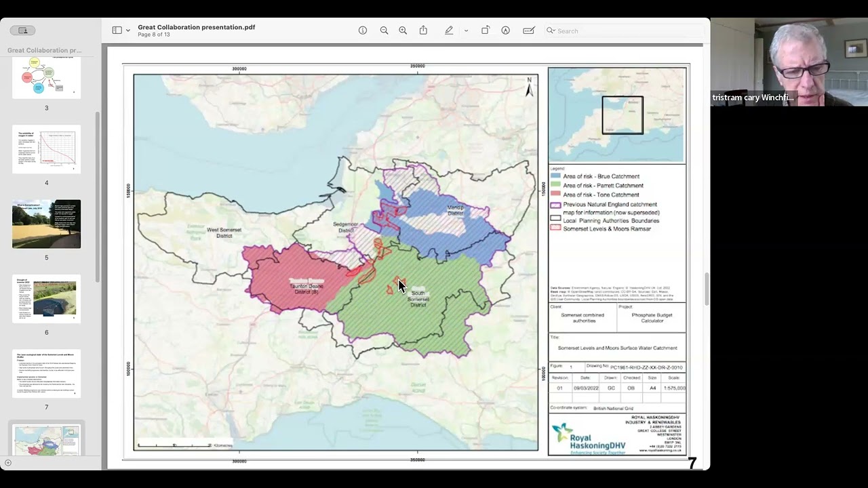
Task: Zoom in using the plus magnifier icon
Action: point(403,30)
